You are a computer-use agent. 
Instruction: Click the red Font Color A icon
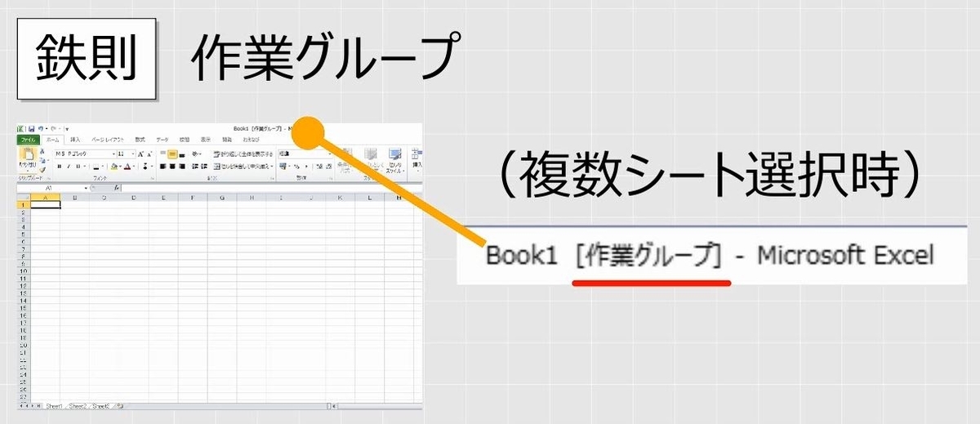point(127,167)
